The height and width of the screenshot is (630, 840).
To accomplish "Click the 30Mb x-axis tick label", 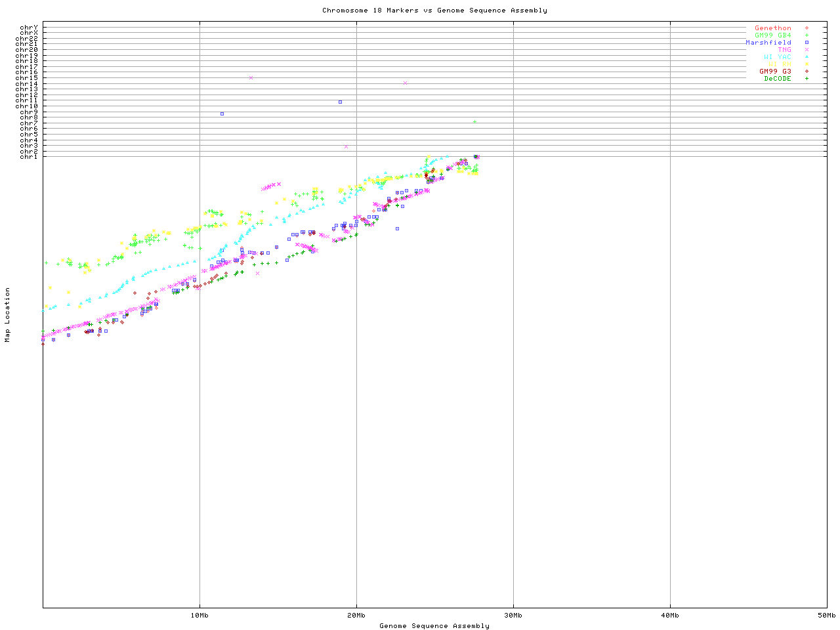I will pos(513,616).
